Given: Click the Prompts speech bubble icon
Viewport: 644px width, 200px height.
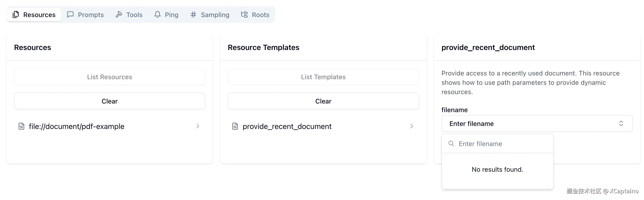Looking at the screenshot, I should pyautogui.click(x=70, y=14).
